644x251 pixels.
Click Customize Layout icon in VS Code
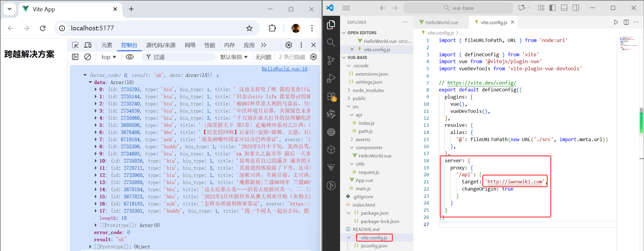pos(541,8)
